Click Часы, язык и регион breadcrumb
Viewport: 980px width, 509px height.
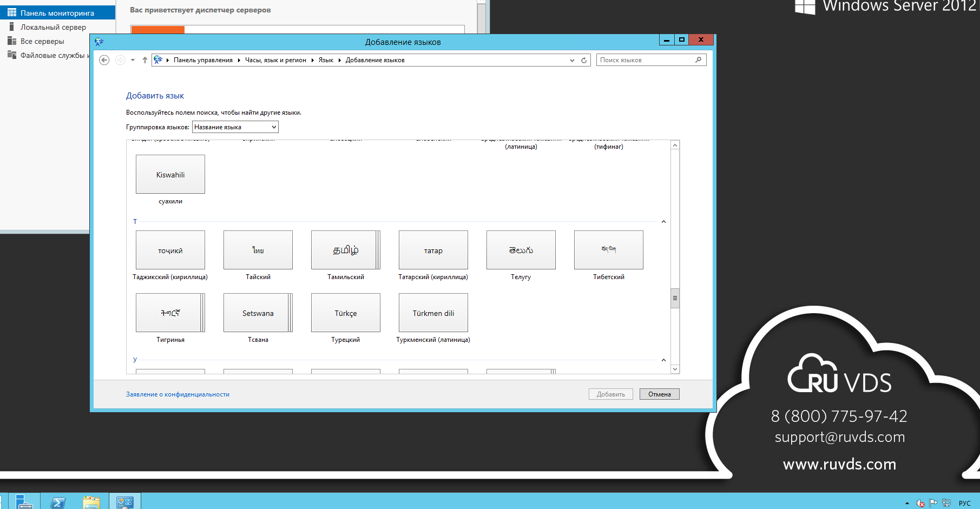275,60
